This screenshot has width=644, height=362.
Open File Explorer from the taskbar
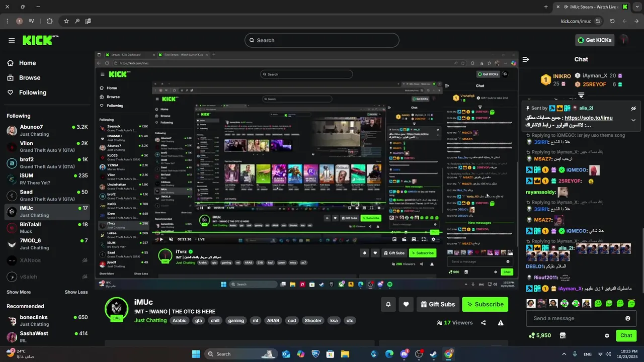[x=345, y=354]
